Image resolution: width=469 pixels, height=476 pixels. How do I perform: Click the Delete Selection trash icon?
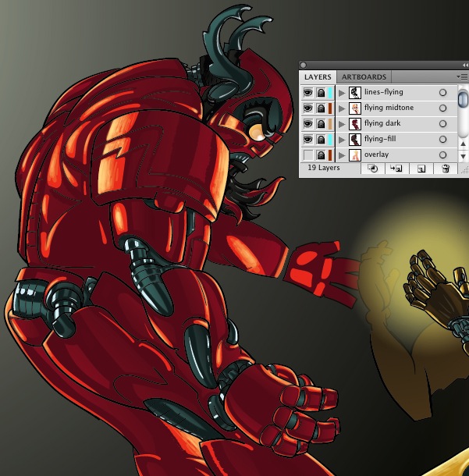click(446, 169)
